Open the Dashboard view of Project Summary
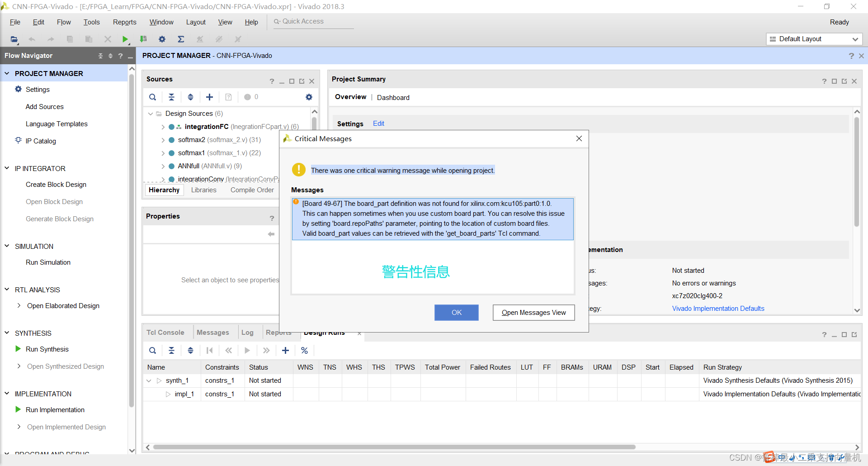Screen dimensions: 868x466 point(393,98)
